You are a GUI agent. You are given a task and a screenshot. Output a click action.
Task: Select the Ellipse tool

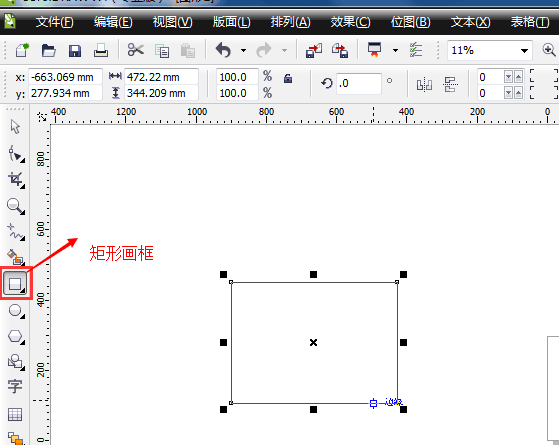click(x=16, y=311)
